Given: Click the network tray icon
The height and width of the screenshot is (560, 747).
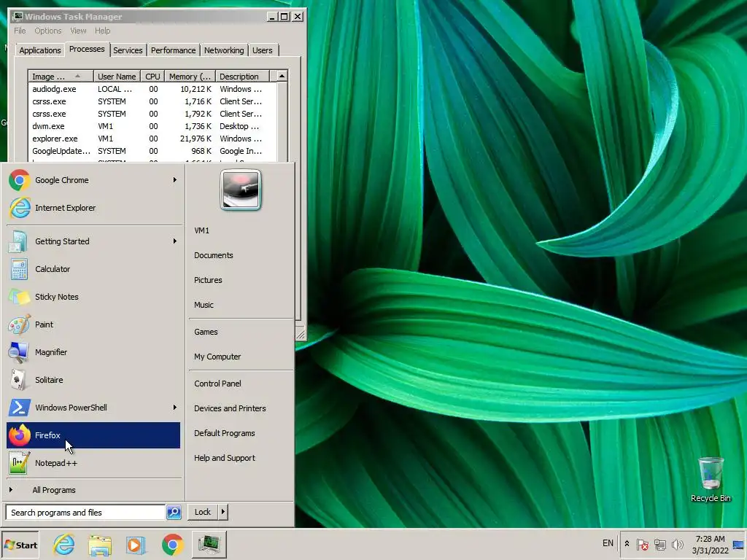Looking at the screenshot, I should pyautogui.click(x=659, y=544).
